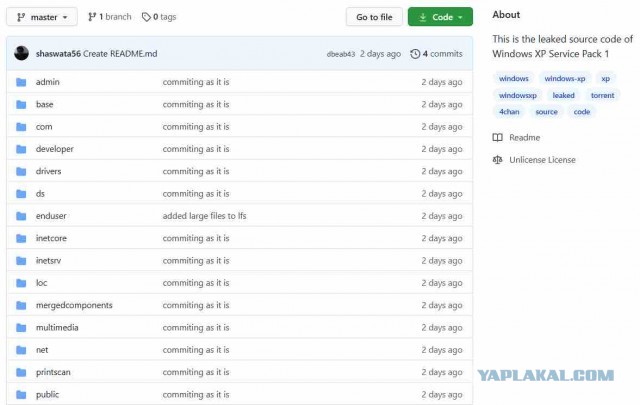Open the net directory name
The width and height of the screenshot is (640, 405).
click(x=42, y=350)
